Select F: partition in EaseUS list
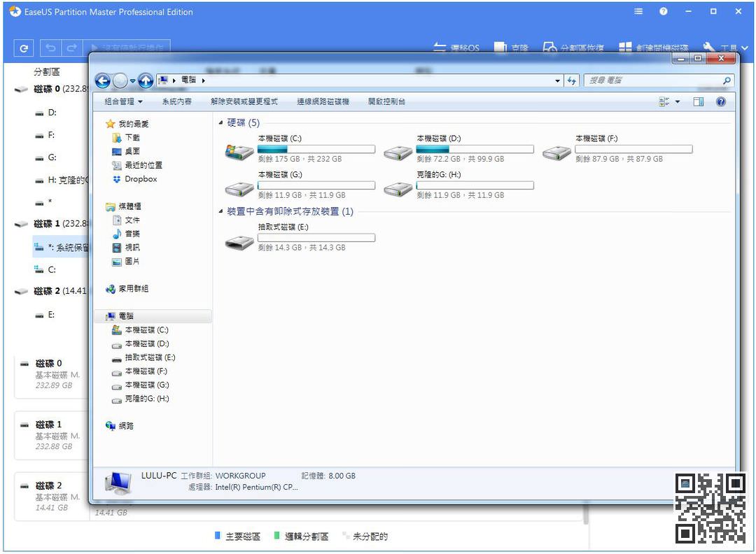Image resolution: width=756 pixels, height=554 pixels. pyautogui.click(x=45, y=136)
